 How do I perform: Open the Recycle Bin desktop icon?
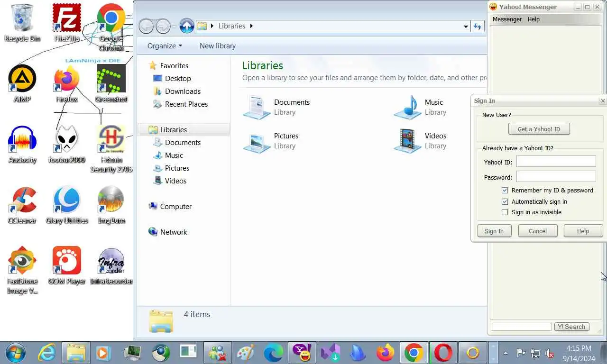22,23
